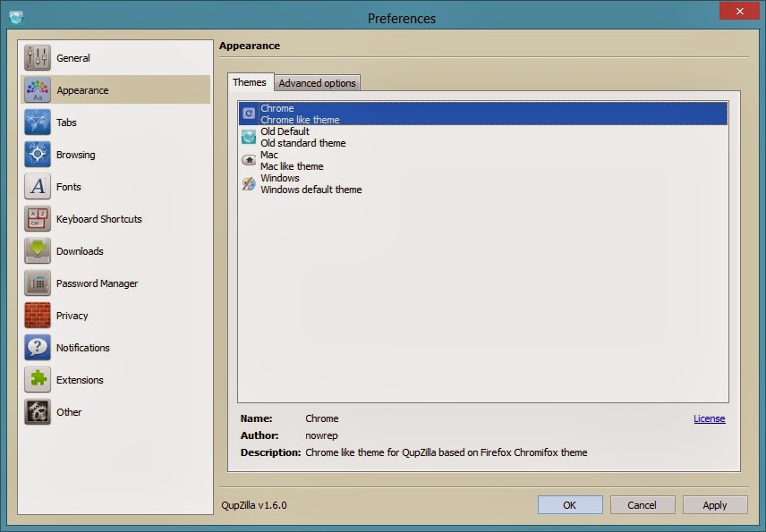The height and width of the screenshot is (532, 766).
Task: Click the Browsing compass icon
Action: (x=37, y=154)
